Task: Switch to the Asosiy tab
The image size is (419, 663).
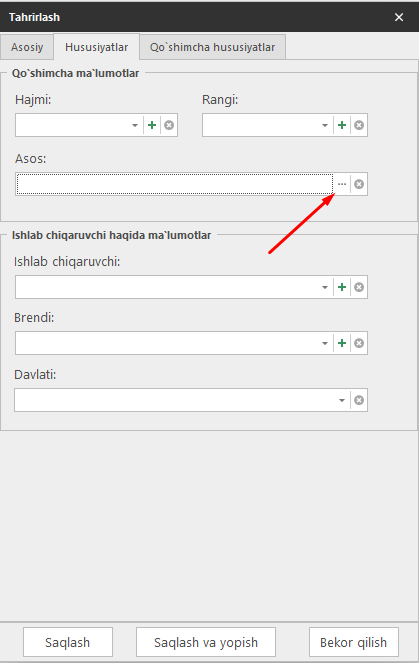Action: tap(27, 47)
